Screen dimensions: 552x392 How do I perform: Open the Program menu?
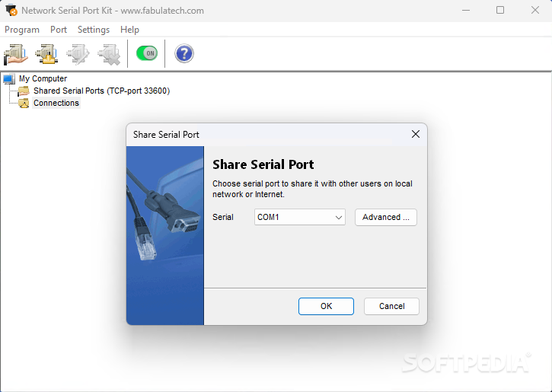coord(22,30)
